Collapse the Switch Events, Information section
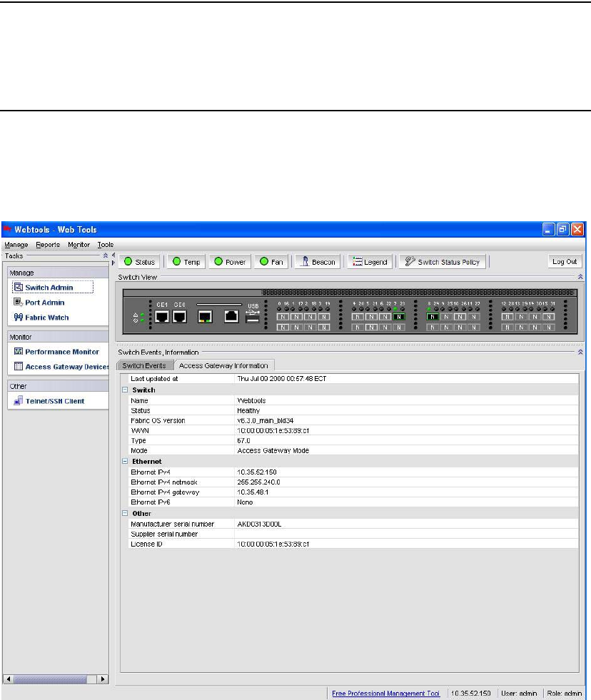This screenshot has width=591, height=700. tap(580, 352)
